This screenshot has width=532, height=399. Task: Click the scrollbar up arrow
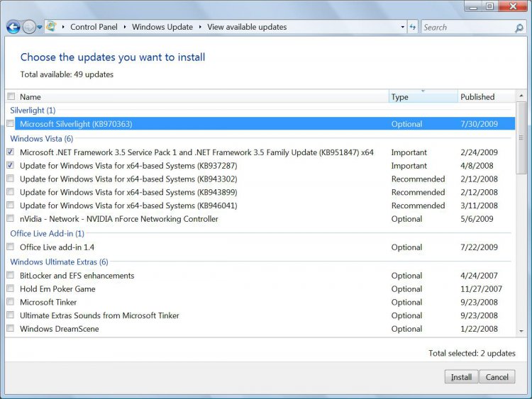521,97
